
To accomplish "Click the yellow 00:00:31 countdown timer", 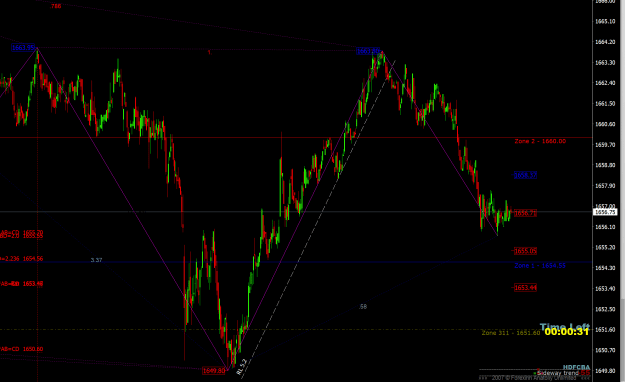I will coord(566,332).
